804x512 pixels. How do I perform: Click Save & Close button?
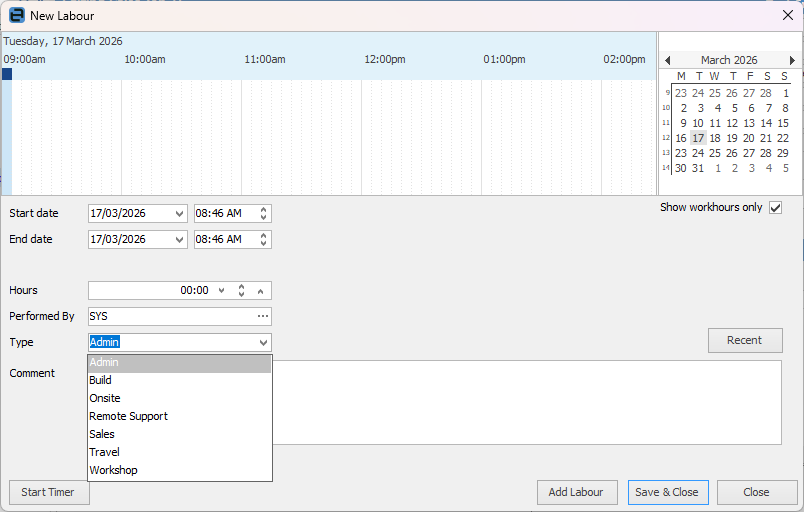click(x=668, y=493)
